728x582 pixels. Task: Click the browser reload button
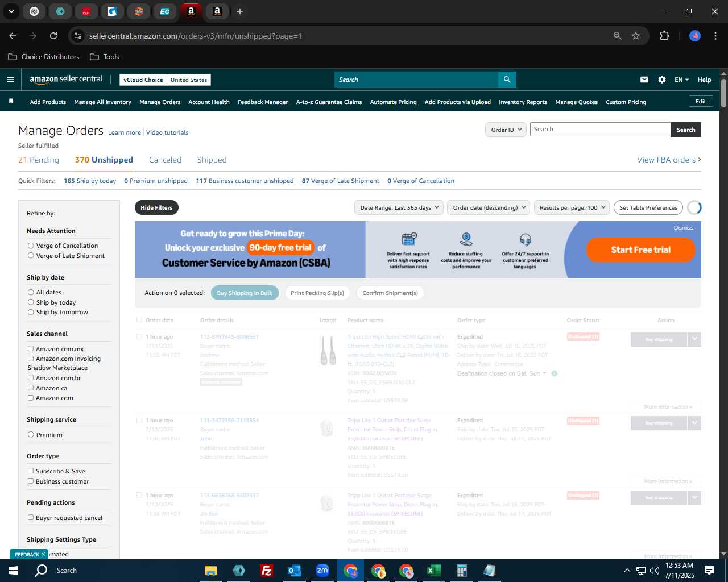coord(53,36)
